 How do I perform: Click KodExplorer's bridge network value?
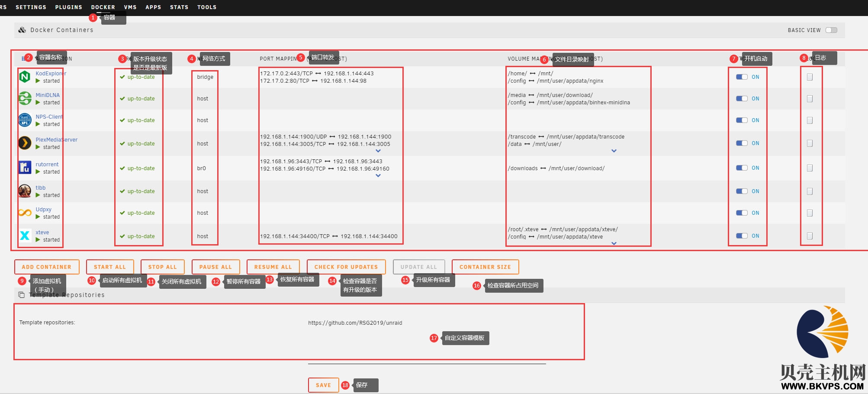tap(205, 77)
